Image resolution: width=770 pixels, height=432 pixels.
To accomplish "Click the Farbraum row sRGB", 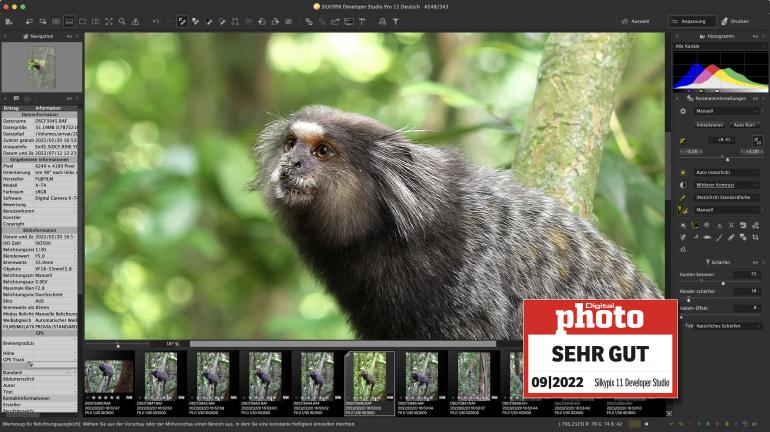I will click(x=39, y=191).
